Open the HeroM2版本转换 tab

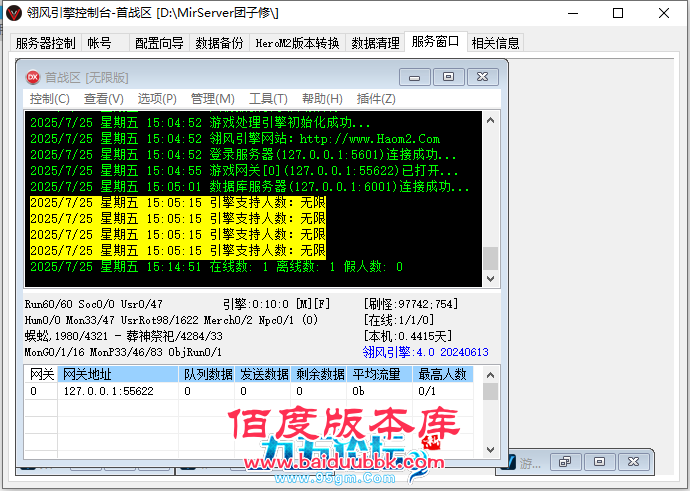297,43
